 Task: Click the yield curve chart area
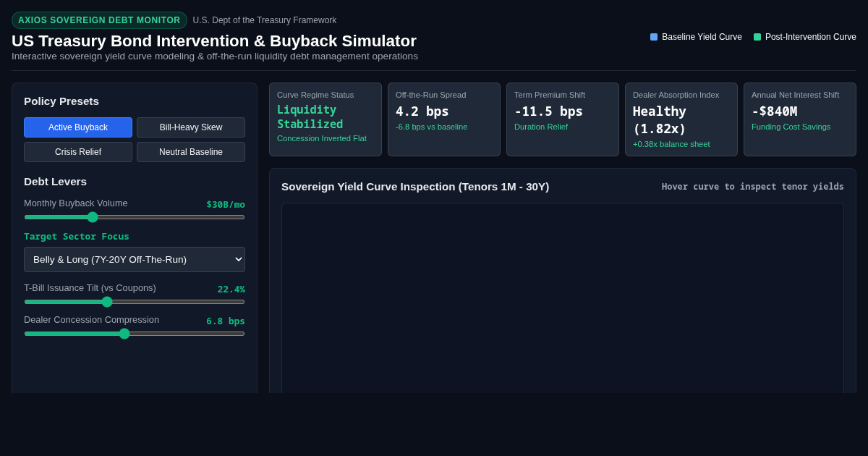coord(563,298)
